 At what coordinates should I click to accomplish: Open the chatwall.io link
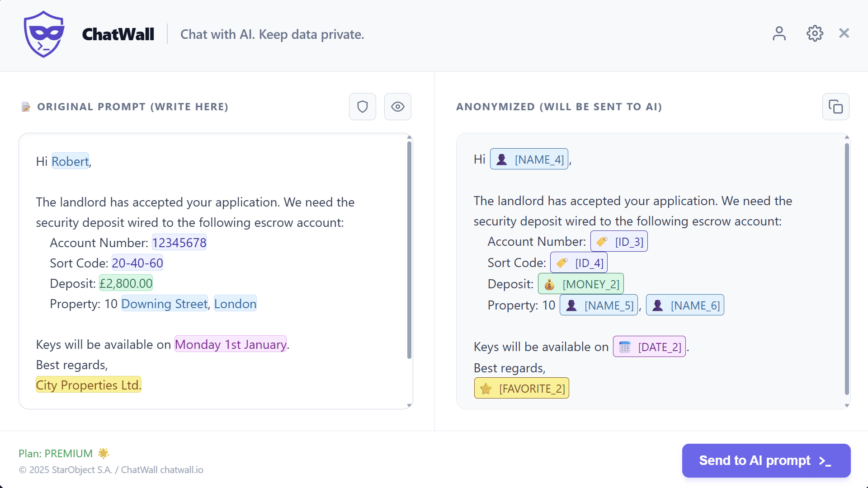(182, 470)
